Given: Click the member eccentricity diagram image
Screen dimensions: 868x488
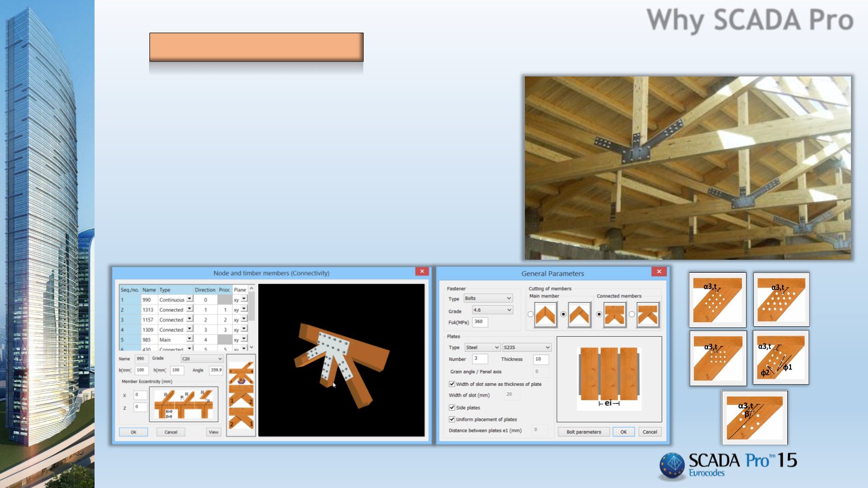Looking at the screenshot, I should coord(183,404).
